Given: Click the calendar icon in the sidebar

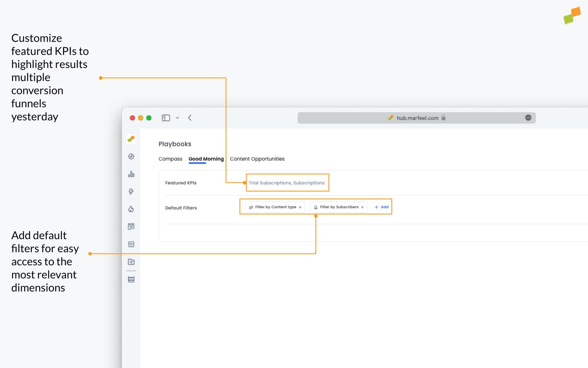Looking at the screenshot, I should click(131, 244).
